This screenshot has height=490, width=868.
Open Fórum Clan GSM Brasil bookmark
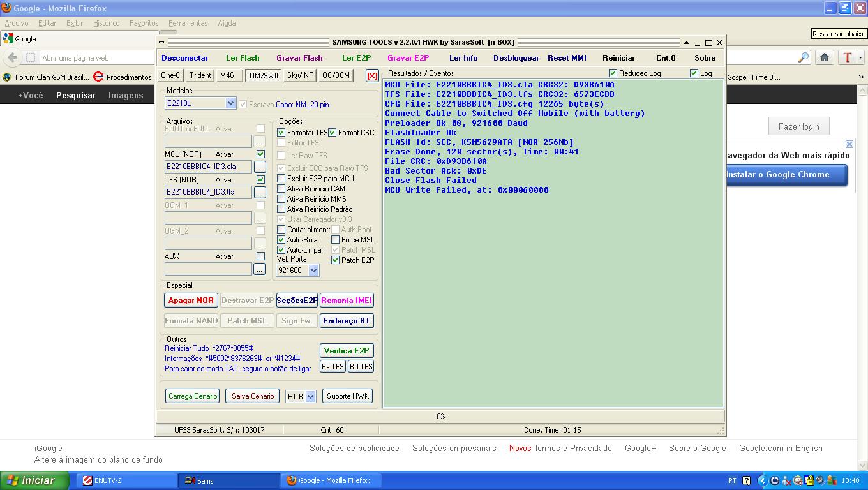coord(46,77)
